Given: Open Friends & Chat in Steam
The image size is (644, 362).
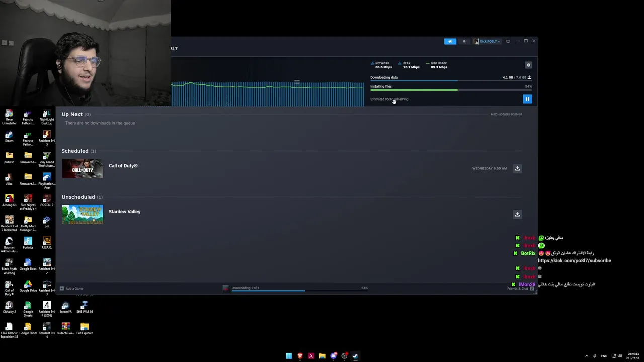Looking at the screenshot, I should (x=521, y=289).
